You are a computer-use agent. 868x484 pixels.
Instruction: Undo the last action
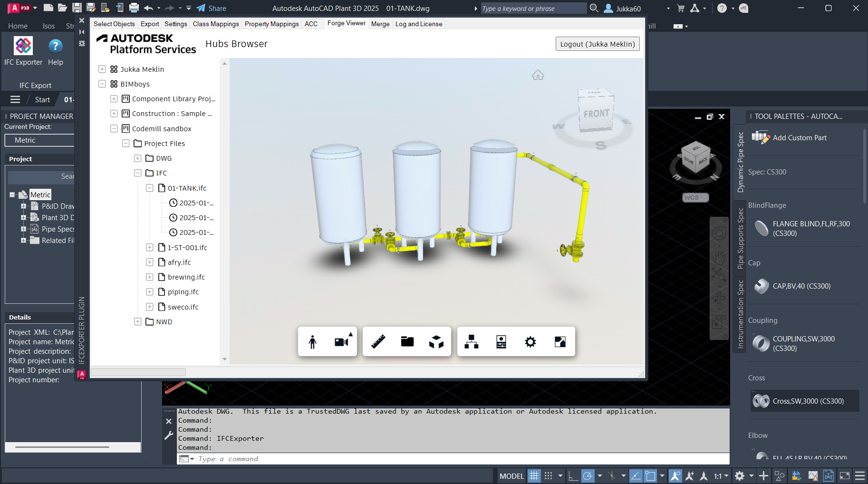(148, 8)
